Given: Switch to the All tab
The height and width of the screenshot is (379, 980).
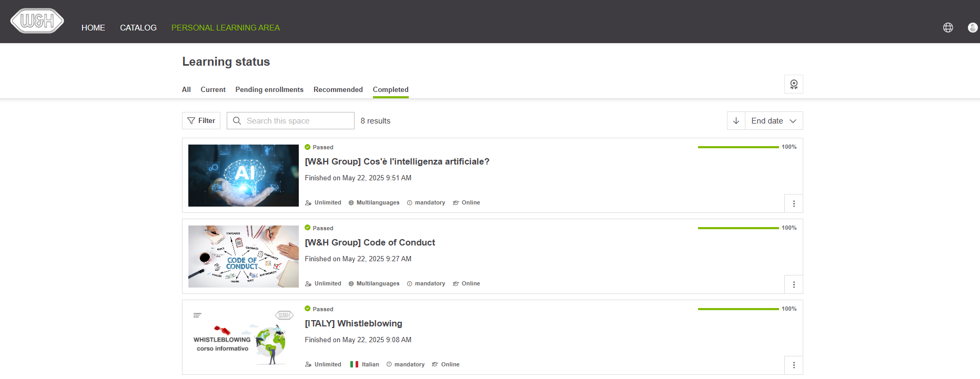Looking at the screenshot, I should point(186,90).
